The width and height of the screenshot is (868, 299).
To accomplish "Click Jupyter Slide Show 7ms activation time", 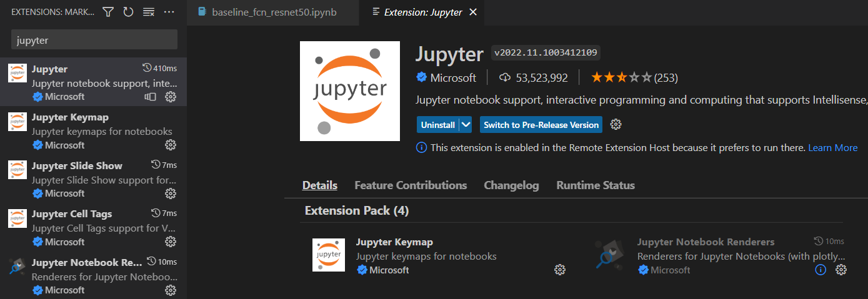I will coord(164,165).
